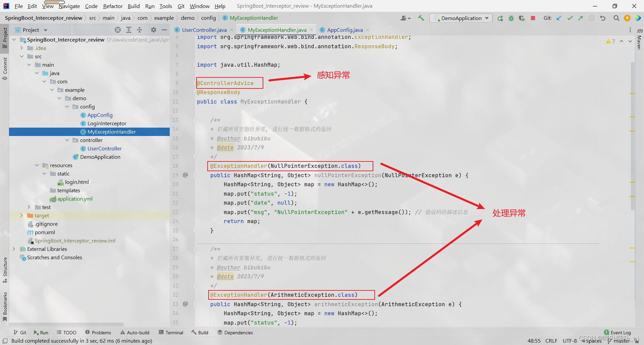
Task: Open the user account icon in toolbar
Action: pos(405,18)
